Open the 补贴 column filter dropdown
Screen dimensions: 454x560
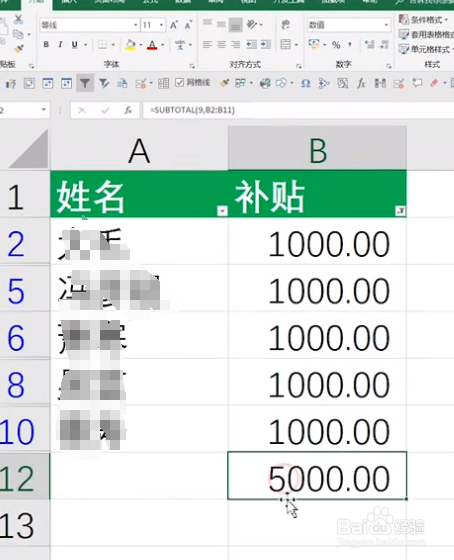400,211
